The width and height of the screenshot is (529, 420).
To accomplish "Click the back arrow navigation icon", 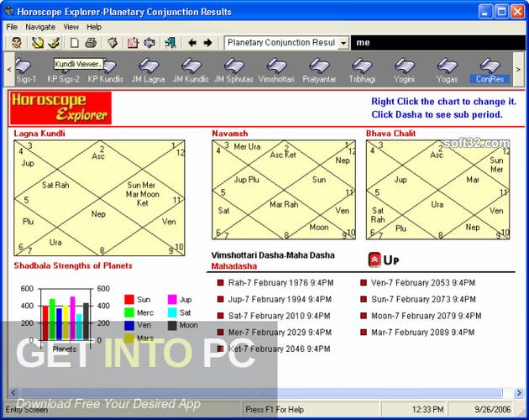I will tap(191, 43).
